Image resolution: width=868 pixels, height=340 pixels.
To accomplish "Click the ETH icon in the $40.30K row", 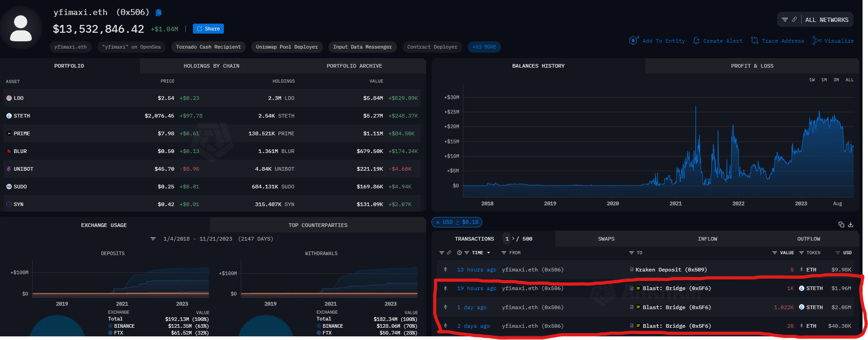I will [802, 326].
